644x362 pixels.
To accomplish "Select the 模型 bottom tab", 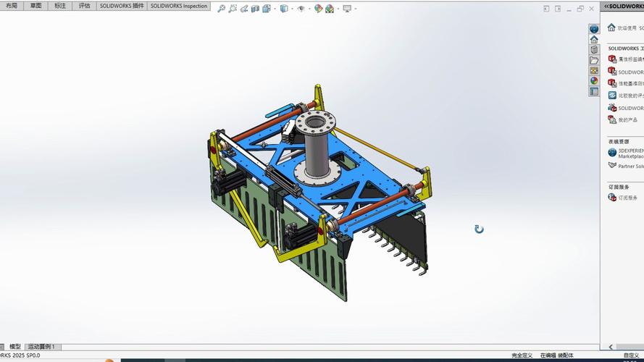I will pos(14,347).
